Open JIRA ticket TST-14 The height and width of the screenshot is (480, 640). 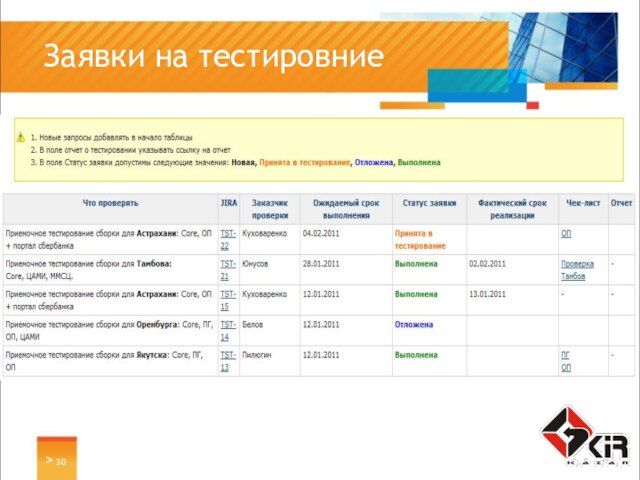coord(225,331)
